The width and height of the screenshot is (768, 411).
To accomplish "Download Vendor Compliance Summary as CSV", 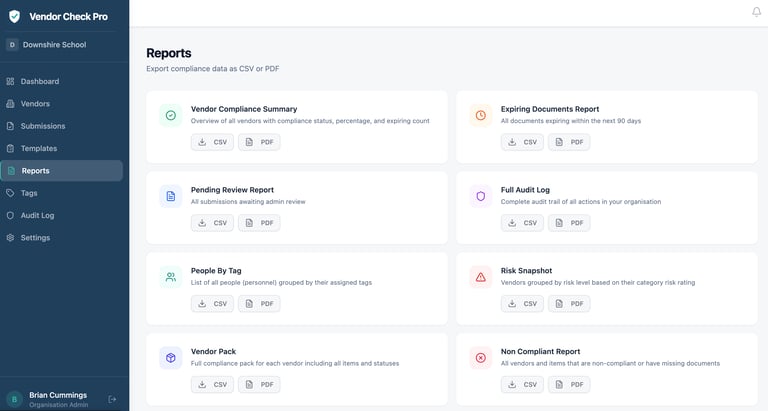I will pyautogui.click(x=212, y=142).
